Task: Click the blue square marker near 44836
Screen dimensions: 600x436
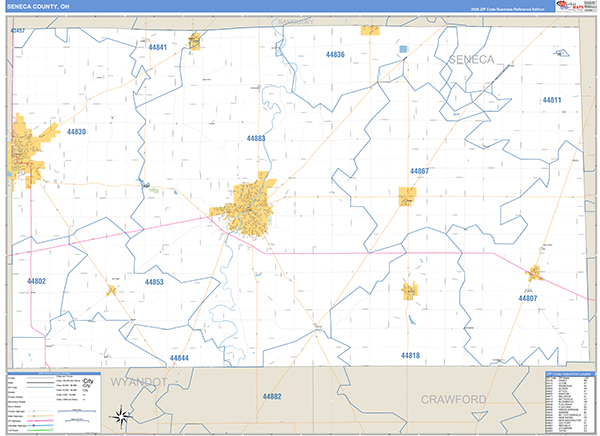Action: [403, 49]
